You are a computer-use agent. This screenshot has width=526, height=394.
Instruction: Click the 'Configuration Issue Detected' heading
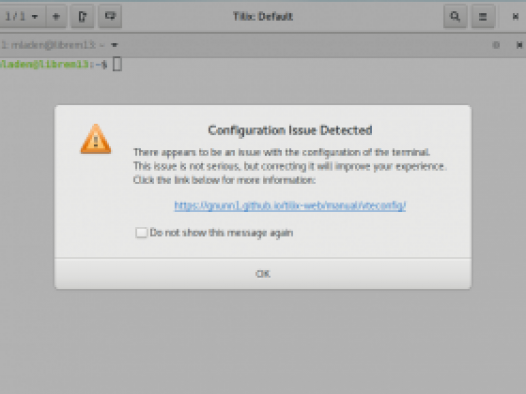pyautogui.click(x=290, y=130)
